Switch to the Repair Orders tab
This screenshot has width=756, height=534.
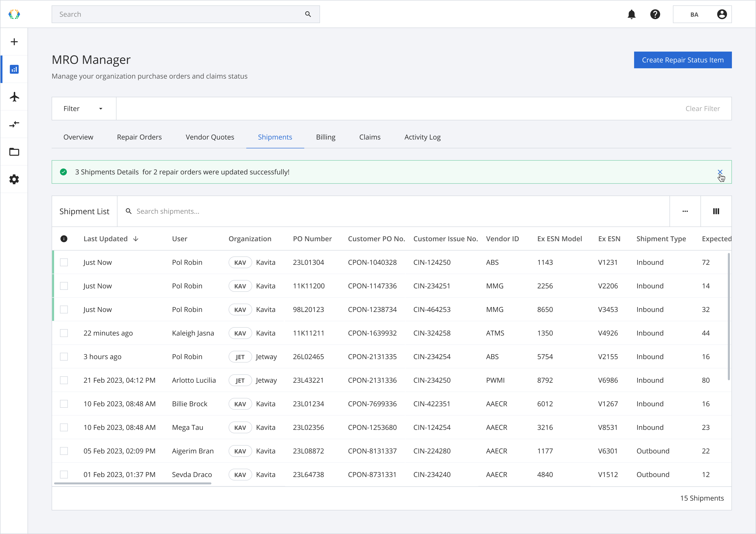click(x=139, y=137)
